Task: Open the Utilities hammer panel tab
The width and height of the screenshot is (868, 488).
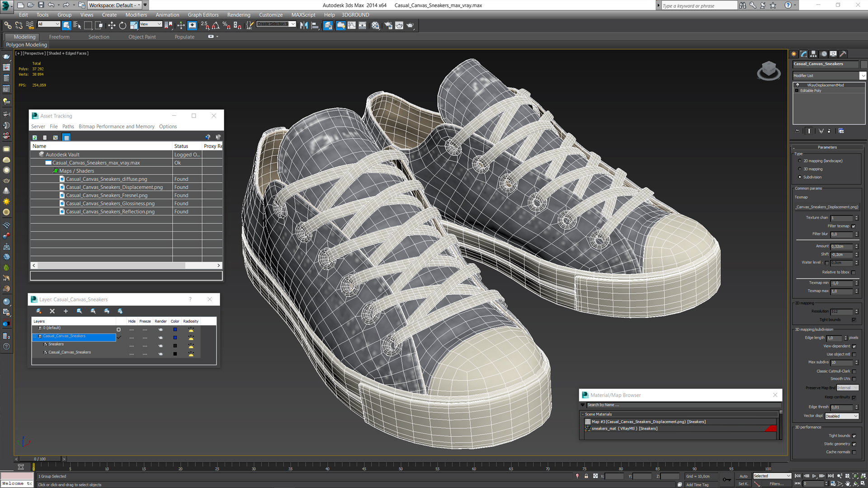Action: [x=843, y=54]
